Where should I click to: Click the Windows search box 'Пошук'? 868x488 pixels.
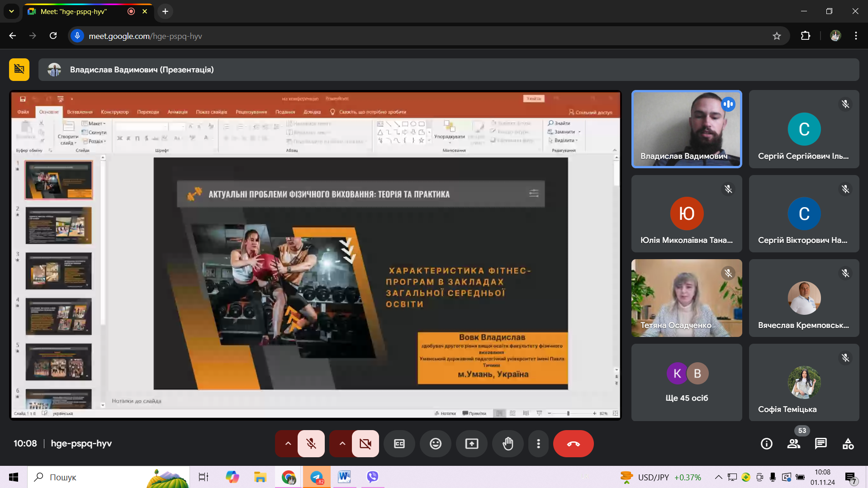point(109,477)
